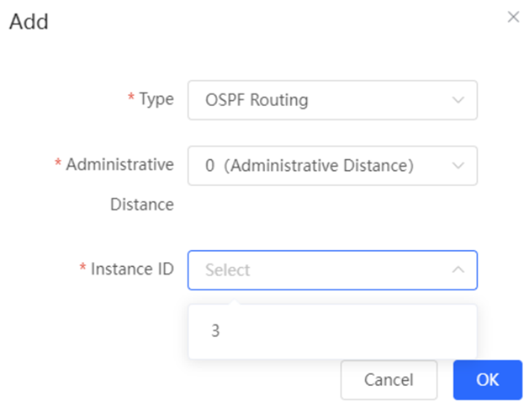532x415 pixels.
Task: Choose option 3 from the Instance ID list
Action: click(x=332, y=331)
